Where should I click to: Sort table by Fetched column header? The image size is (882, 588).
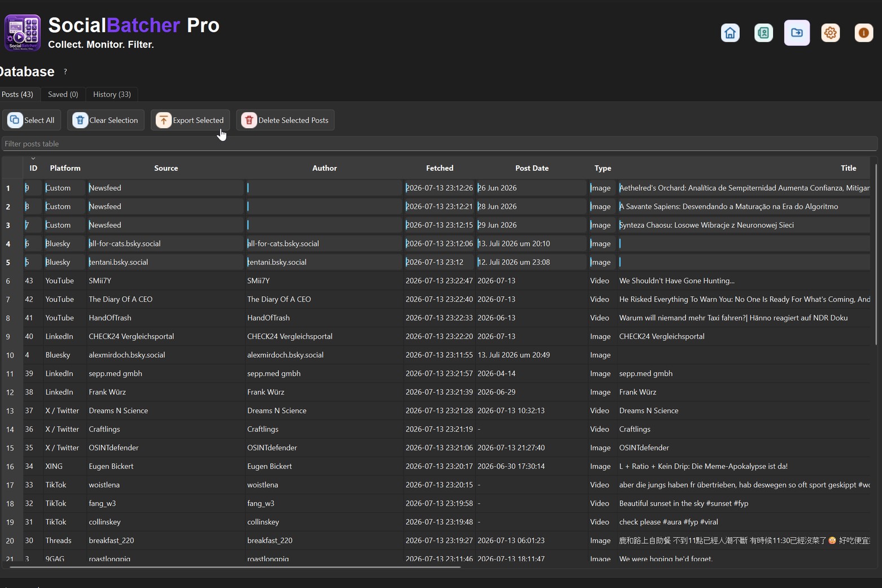pyautogui.click(x=440, y=168)
